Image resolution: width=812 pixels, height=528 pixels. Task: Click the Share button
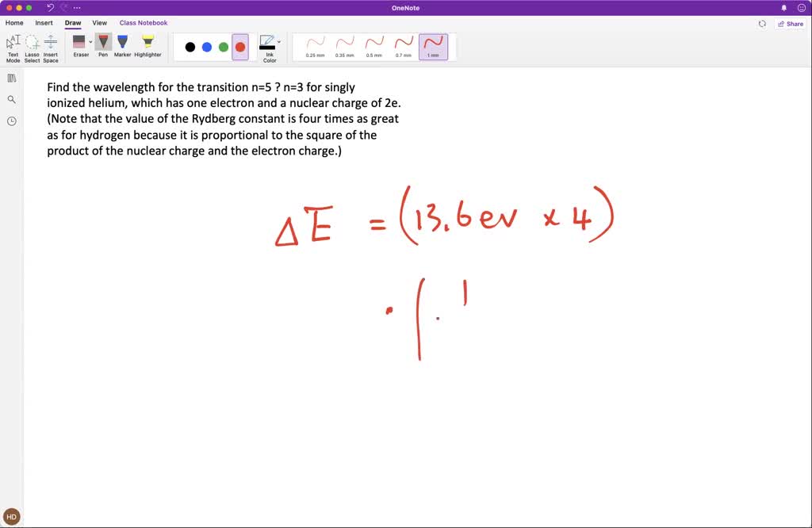click(790, 24)
